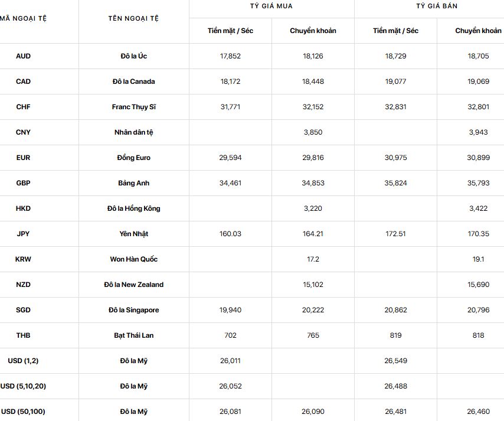Click the Đô la Canada name cell
Viewport: 504px width, 421px height.
pyautogui.click(x=134, y=81)
